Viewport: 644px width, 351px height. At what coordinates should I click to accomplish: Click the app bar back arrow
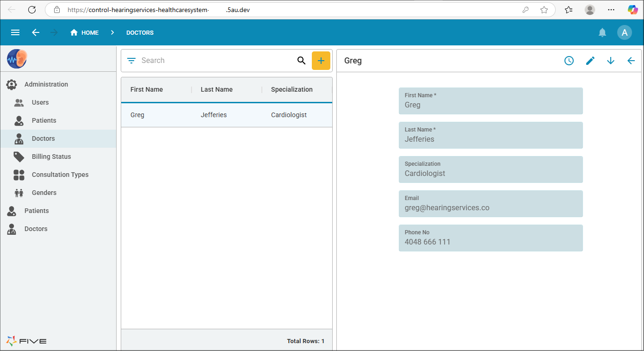(36, 32)
